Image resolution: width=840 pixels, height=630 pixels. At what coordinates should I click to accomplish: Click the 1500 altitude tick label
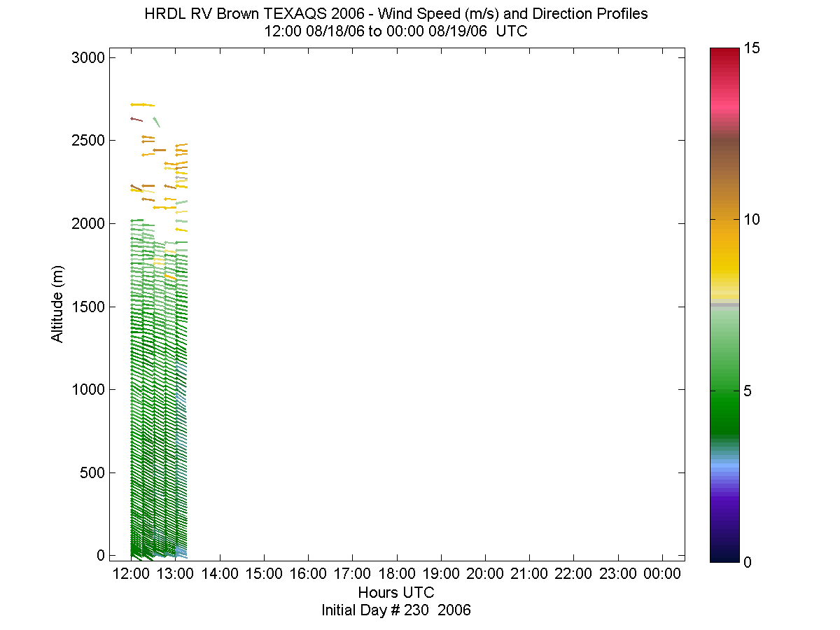pos(88,307)
